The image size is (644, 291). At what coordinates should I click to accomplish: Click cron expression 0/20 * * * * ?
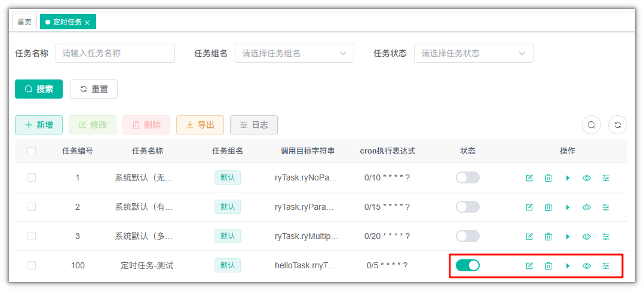pyautogui.click(x=387, y=236)
